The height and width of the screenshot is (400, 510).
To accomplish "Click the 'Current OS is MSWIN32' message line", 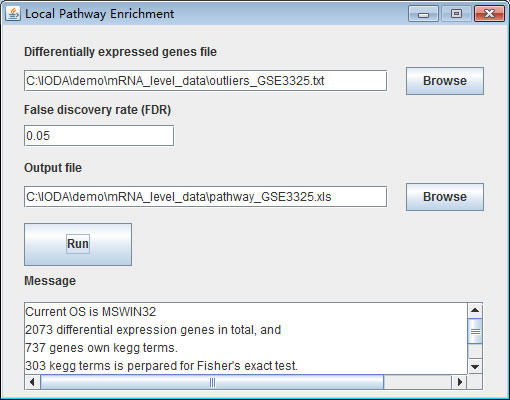I will click(91, 312).
